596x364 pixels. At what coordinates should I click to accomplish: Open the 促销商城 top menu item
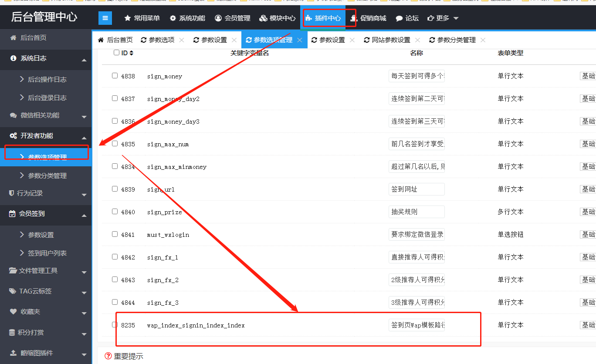point(369,18)
